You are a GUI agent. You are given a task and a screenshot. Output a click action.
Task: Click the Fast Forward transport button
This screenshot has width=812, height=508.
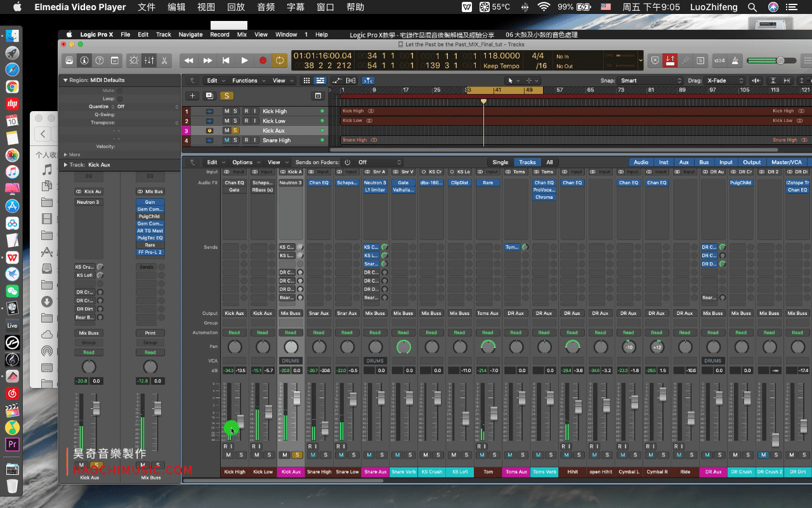pyautogui.click(x=207, y=60)
